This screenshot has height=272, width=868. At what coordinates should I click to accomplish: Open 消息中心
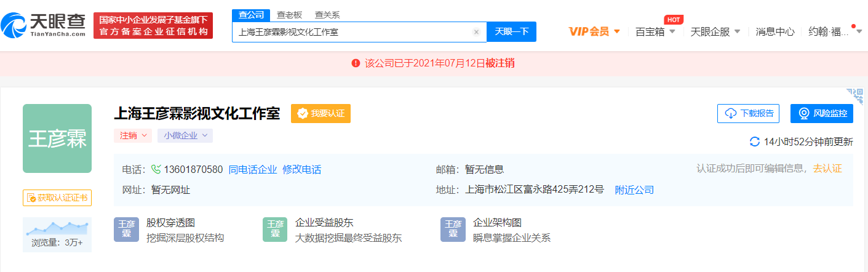[775, 31]
